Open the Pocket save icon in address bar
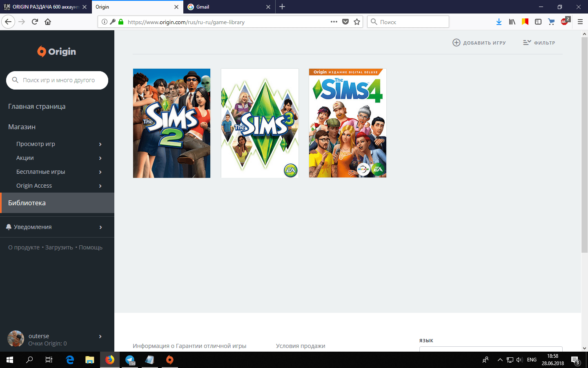Image resolution: width=588 pixels, height=368 pixels. pyautogui.click(x=345, y=22)
